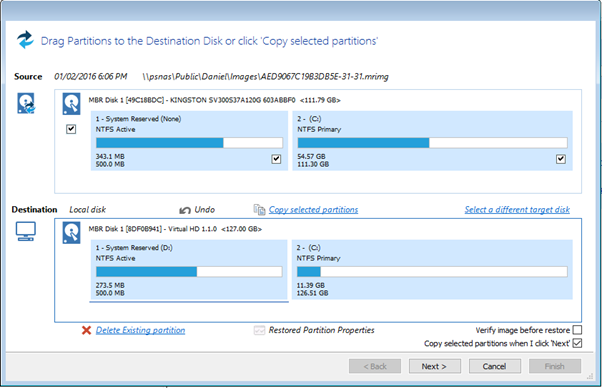Click Delete Existing partition link
This screenshot has height=388, width=602.
coord(140,330)
